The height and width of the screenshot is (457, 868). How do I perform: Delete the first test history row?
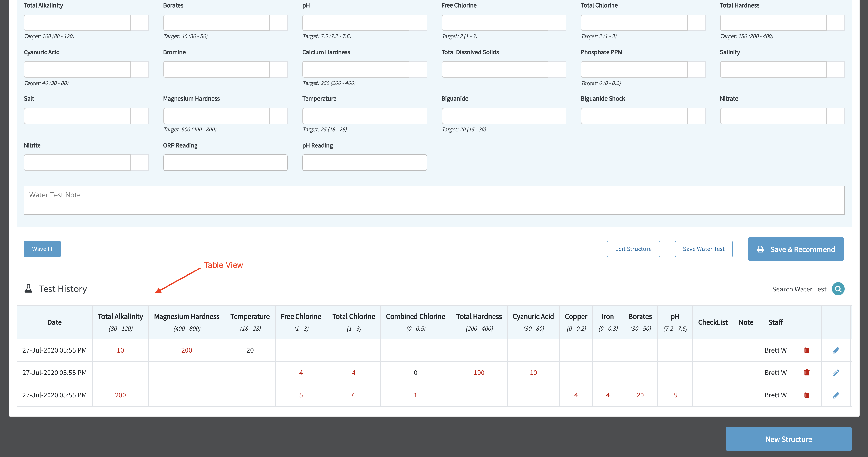[807, 350]
